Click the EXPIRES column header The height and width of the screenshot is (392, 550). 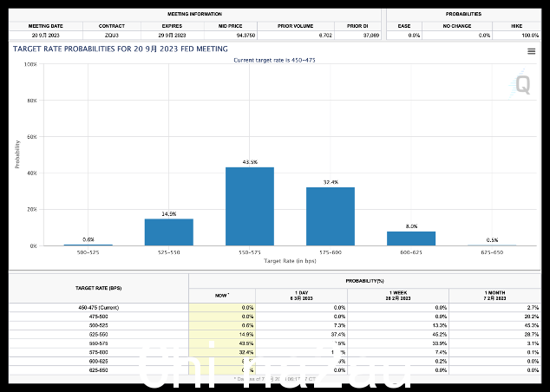coord(172,26)
